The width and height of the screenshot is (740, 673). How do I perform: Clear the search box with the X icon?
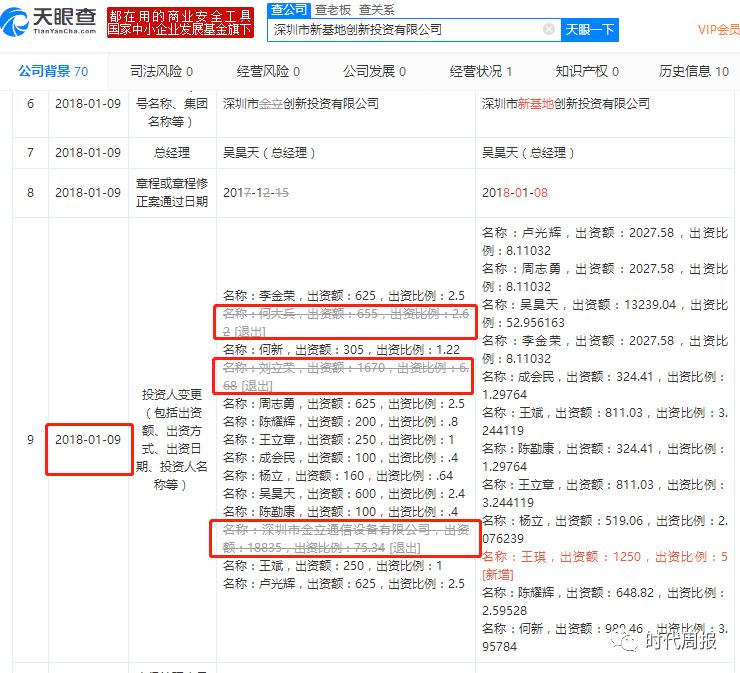pyautogui.click(x=548, y=29)
